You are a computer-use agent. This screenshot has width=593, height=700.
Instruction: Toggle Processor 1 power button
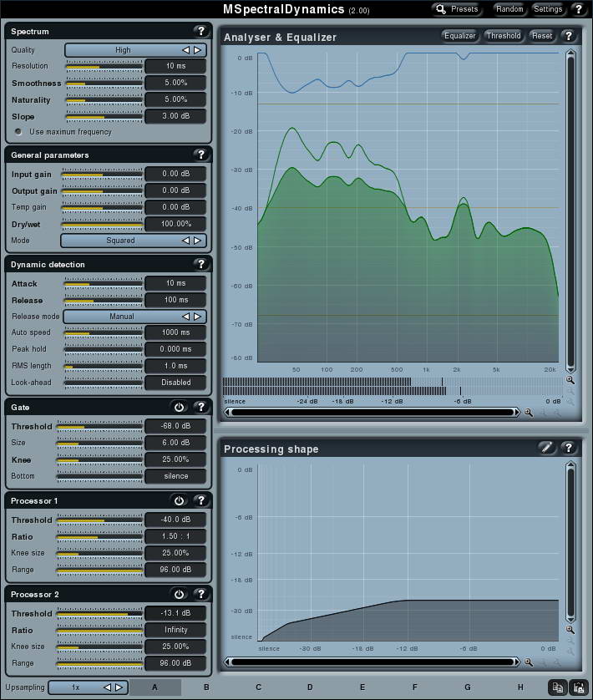(x=179, y=500)
